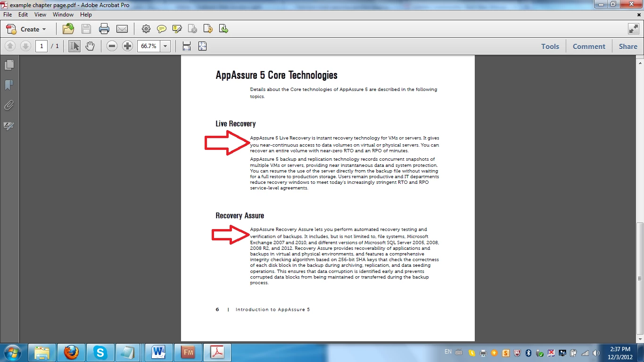Click the rotate page icon
This screenshot has width=644, height=362.
point(208,29)
